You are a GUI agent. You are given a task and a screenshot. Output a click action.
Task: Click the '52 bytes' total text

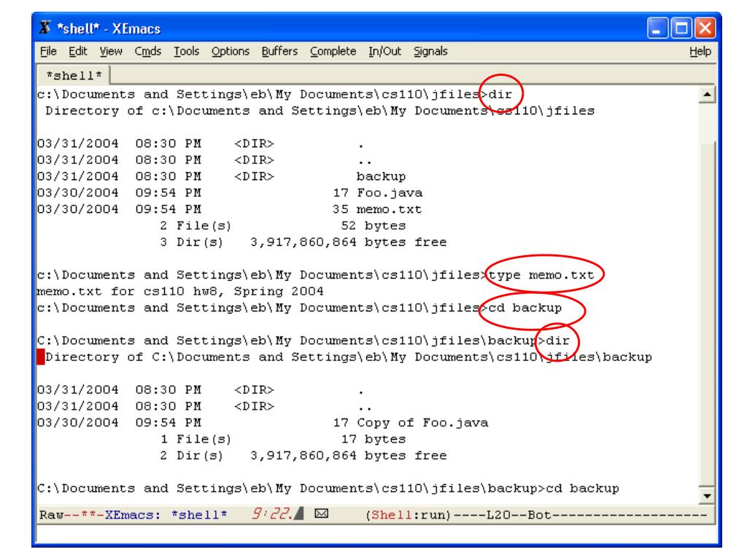pos(373,226)
